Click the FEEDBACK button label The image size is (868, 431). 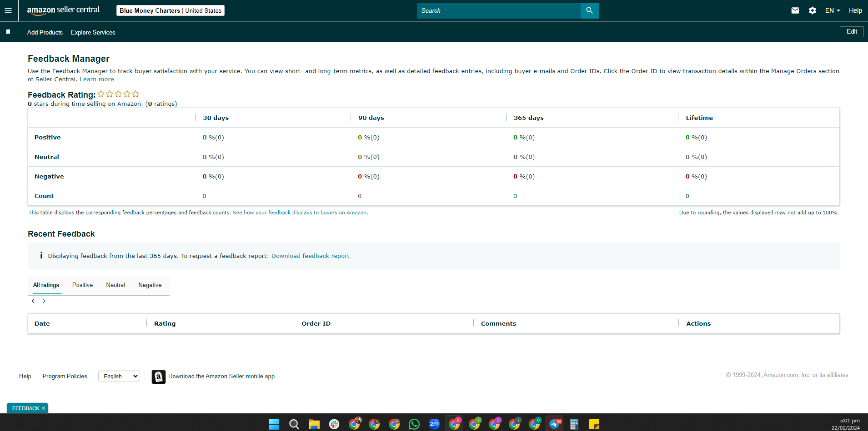25,408
